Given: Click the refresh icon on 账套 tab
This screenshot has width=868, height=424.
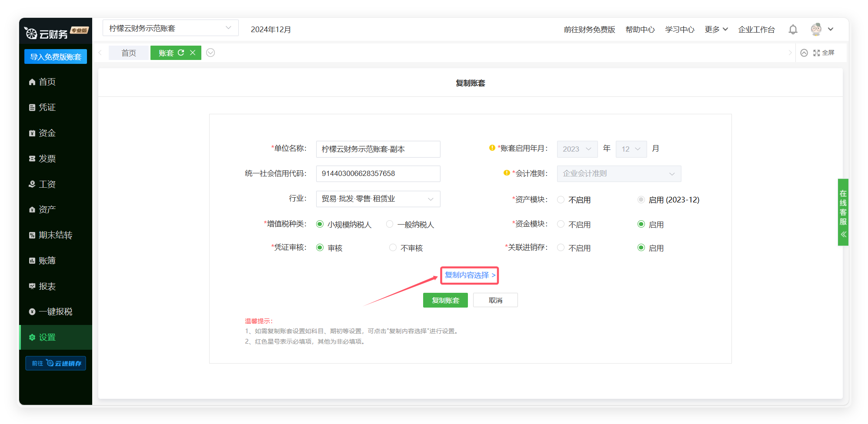Looking at the screenshot, I should tap(181, 53).
